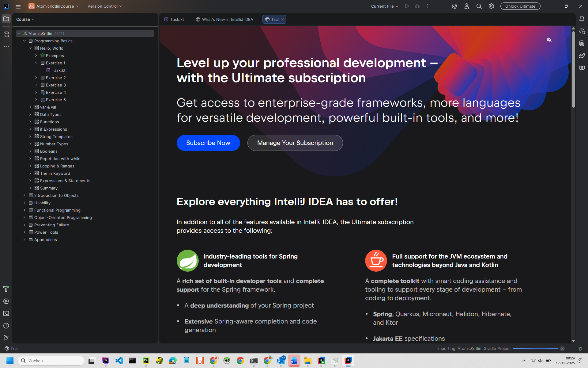Open the Notifications bell panel
The width and height of the screenshot is (588, 368).
point(582,19)
